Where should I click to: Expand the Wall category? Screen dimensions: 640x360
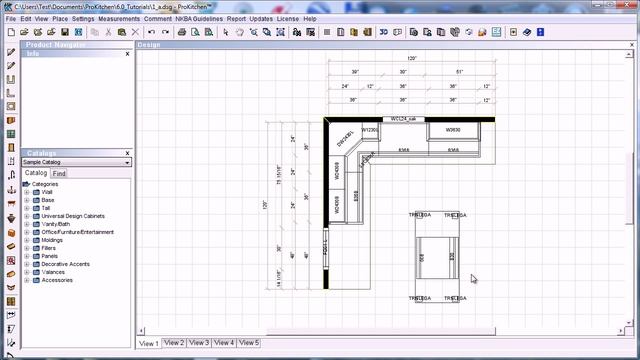pyautogui.click(x=27, y=192)
